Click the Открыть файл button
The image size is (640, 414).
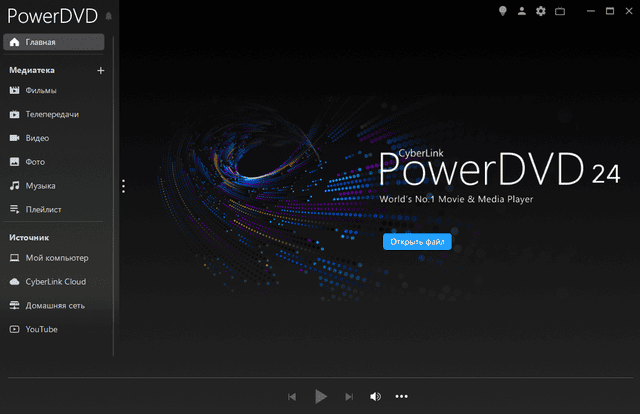click(417, 242)
